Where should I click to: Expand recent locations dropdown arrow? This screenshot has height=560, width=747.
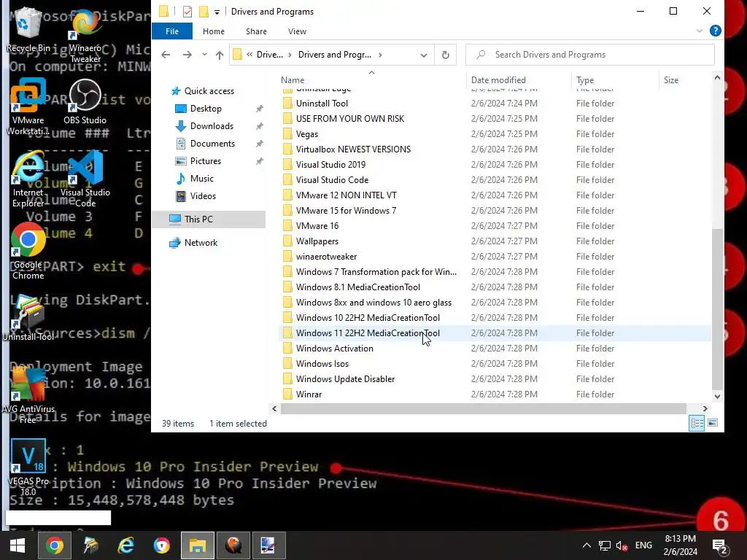tap(204, 54)
